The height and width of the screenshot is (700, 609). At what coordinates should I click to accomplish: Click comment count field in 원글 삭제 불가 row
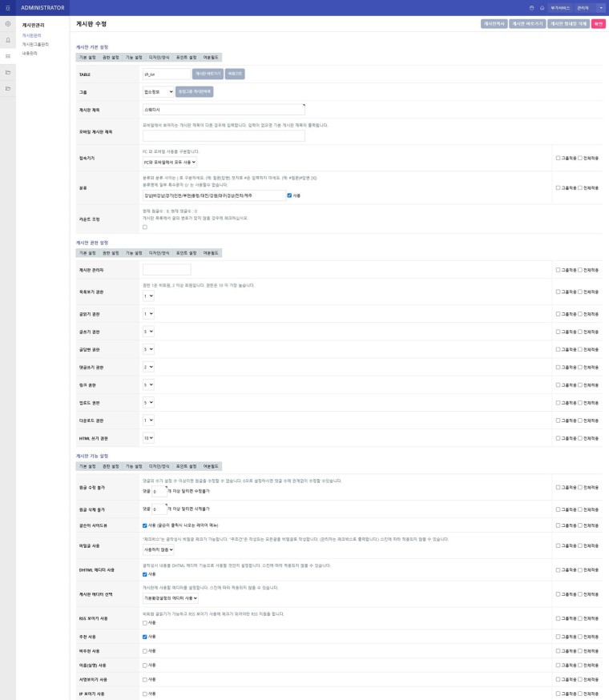tap(159, 509)
